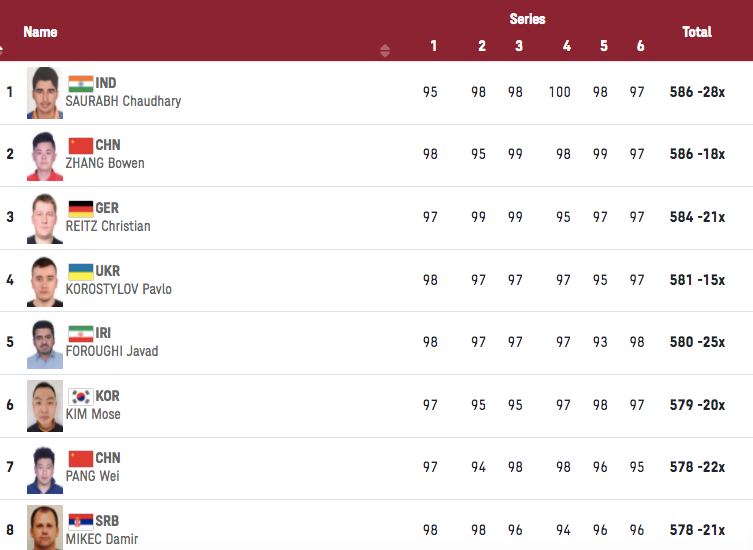Click the Iran flag beside Foroughi Javad
Viewport: 753px width, 550px height.
coord(80,333)
